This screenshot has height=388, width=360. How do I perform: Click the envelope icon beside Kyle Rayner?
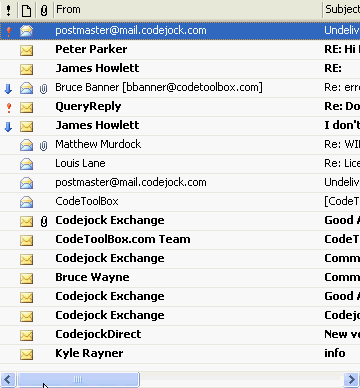(x=26, y=354)
